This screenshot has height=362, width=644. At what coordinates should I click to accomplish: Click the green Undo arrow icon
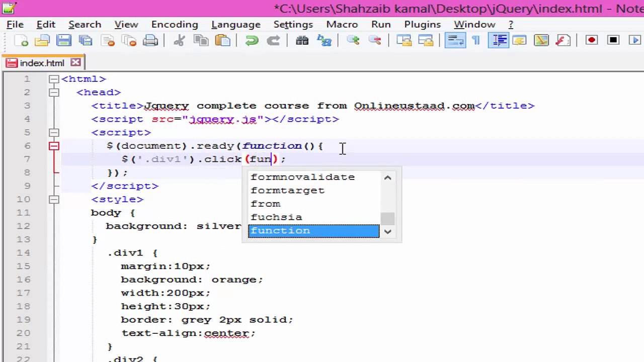click(x=251, y=41)
